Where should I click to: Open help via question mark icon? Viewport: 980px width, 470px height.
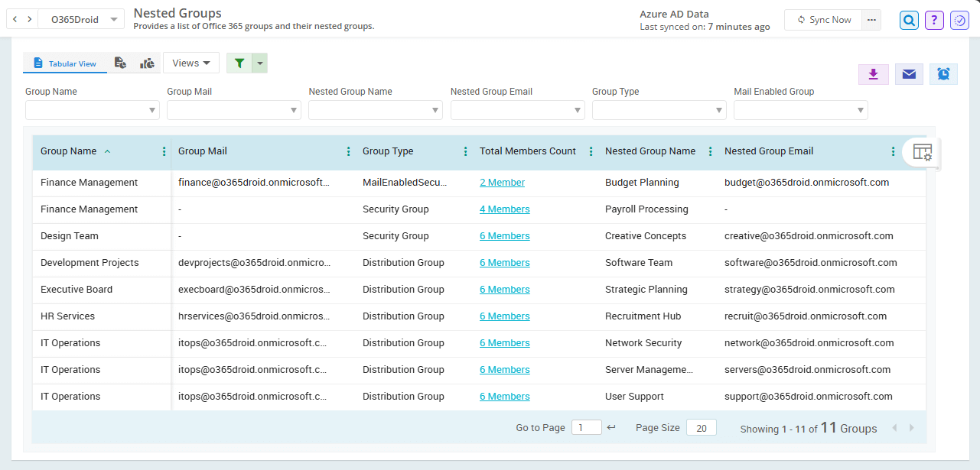pyautogui.click(x=934, y=21)
